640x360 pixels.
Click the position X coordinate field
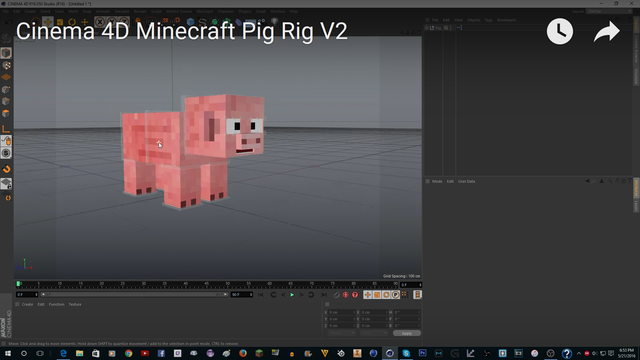[x=342, y=312]
